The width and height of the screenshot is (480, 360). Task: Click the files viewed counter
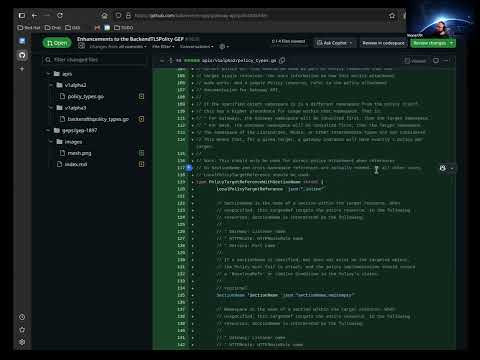coord(288,41)
